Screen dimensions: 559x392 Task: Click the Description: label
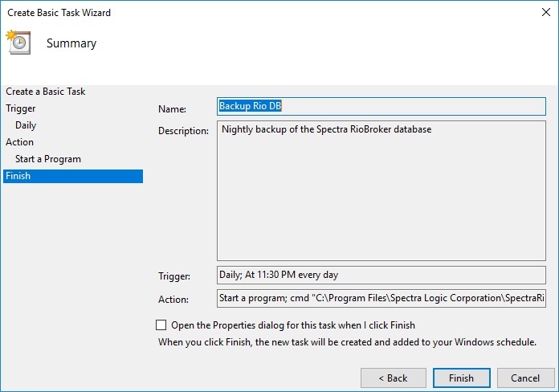pyautogui.click(x=183, y=131)
